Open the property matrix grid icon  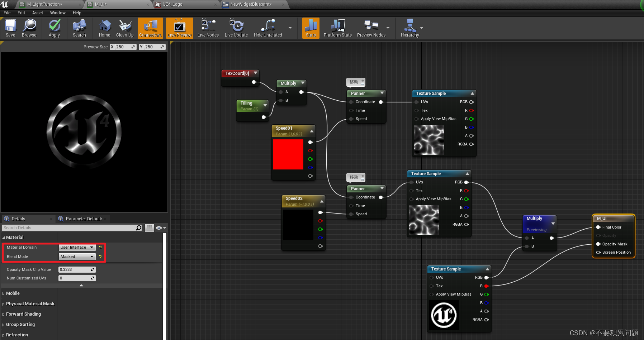(x=150, y=228)
